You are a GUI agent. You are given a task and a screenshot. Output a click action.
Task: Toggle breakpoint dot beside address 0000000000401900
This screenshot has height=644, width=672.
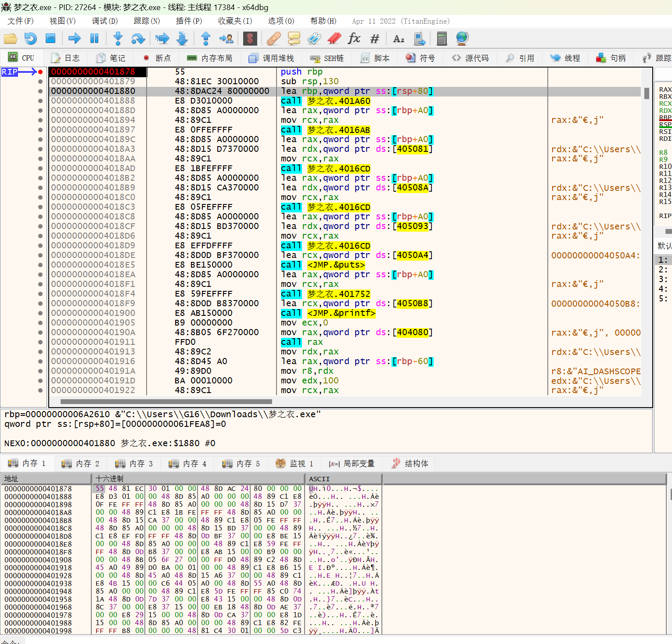[40, 313]
